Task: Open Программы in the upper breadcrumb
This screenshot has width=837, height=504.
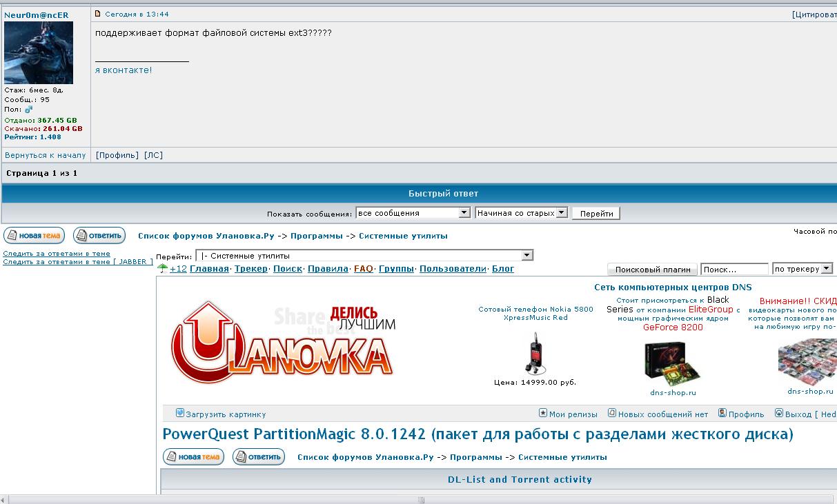Action: click(317, 236)
